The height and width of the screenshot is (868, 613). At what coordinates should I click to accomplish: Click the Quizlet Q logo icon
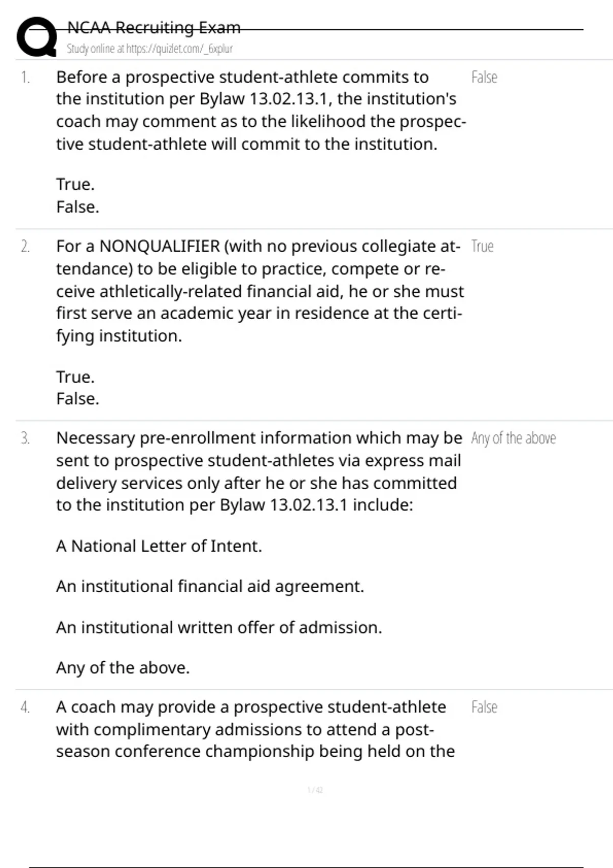(36, 37)
